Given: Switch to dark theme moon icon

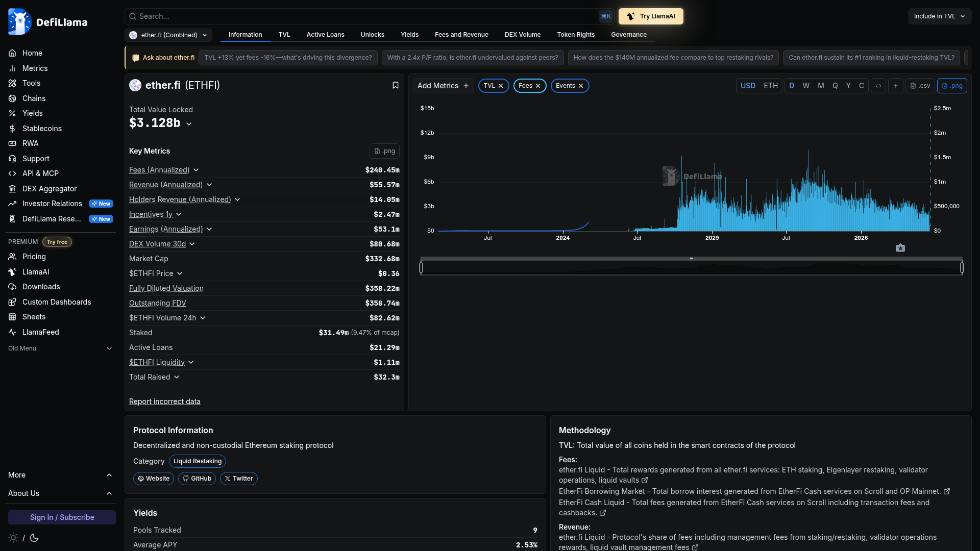Looking at the screenshot, I should click(34, 538).
